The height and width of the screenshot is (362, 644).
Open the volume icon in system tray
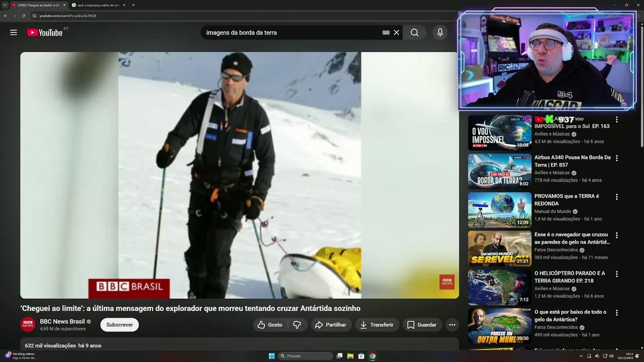click(x=611, y=356)
